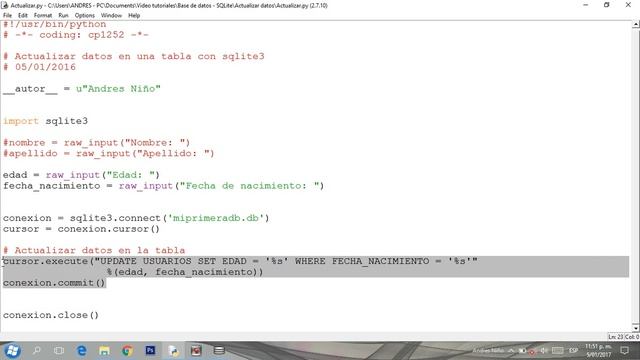Click the word 'import' in code
This screenshot has height=360, width=640.
pyautogui.click(x=20, y=121)
